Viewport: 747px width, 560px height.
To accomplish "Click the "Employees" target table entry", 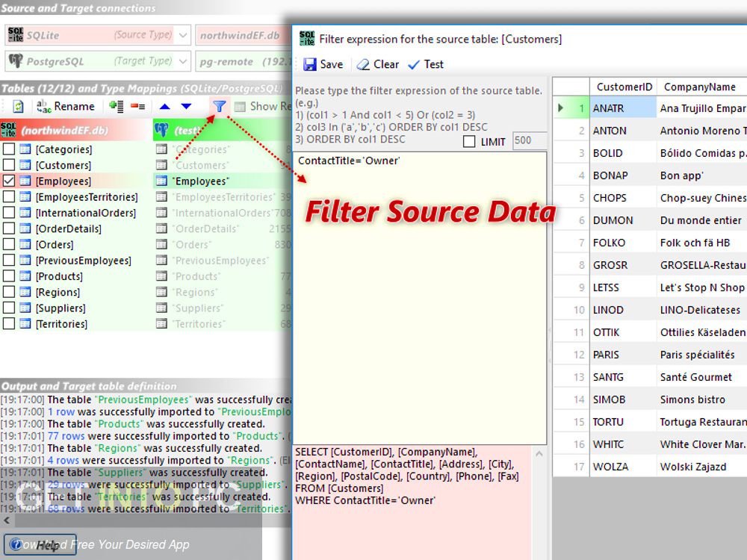I will pos(200,181).
